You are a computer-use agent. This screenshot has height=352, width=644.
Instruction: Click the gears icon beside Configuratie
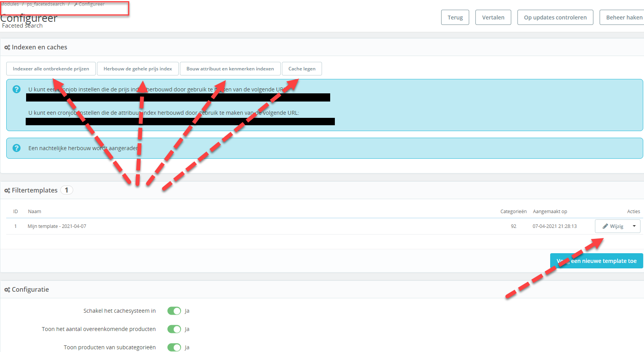(7, 290)
